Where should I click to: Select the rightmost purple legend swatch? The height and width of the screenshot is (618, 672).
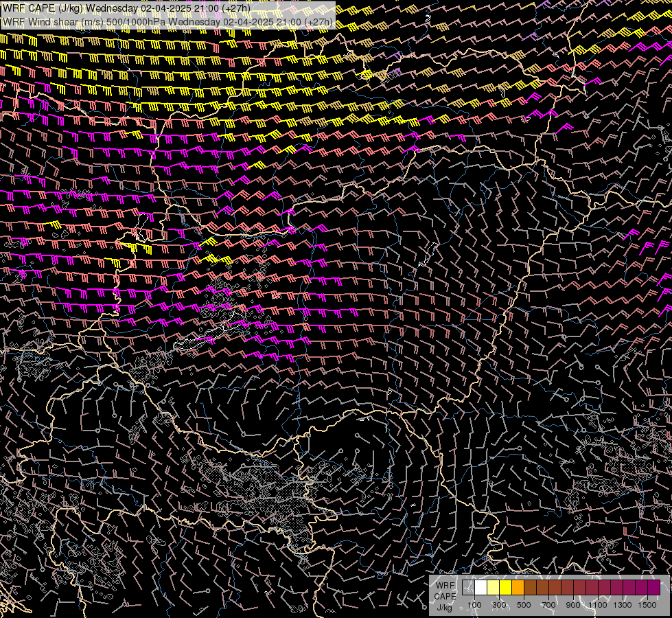[x=654, y=587]
